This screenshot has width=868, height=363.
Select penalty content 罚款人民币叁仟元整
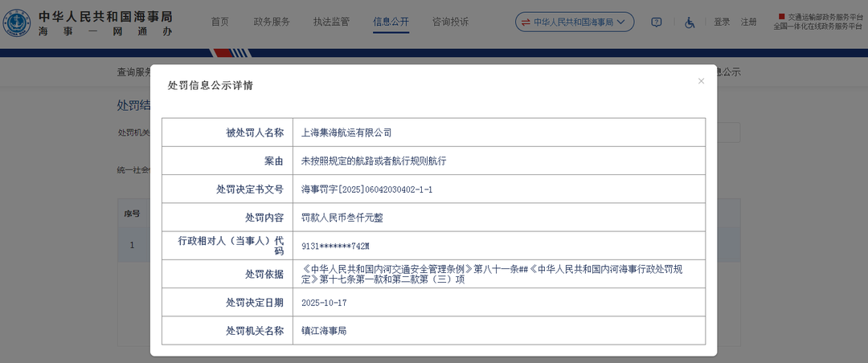click(x=342, y=218)
